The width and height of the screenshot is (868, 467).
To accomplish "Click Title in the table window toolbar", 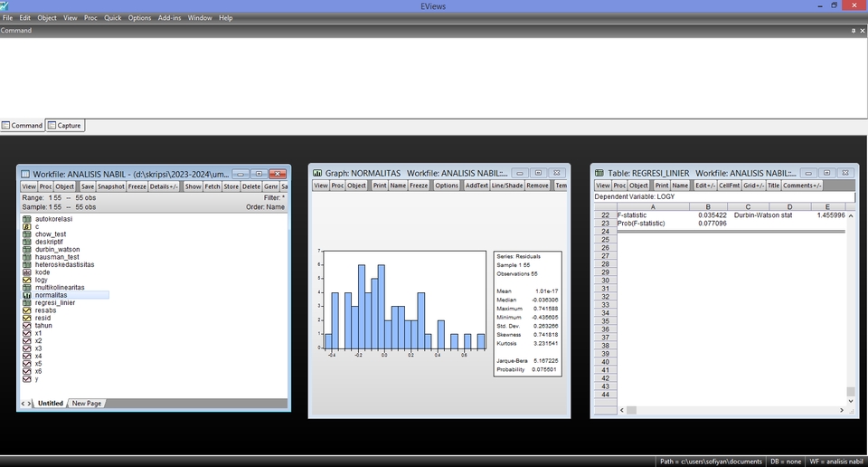I will (773, 186).
